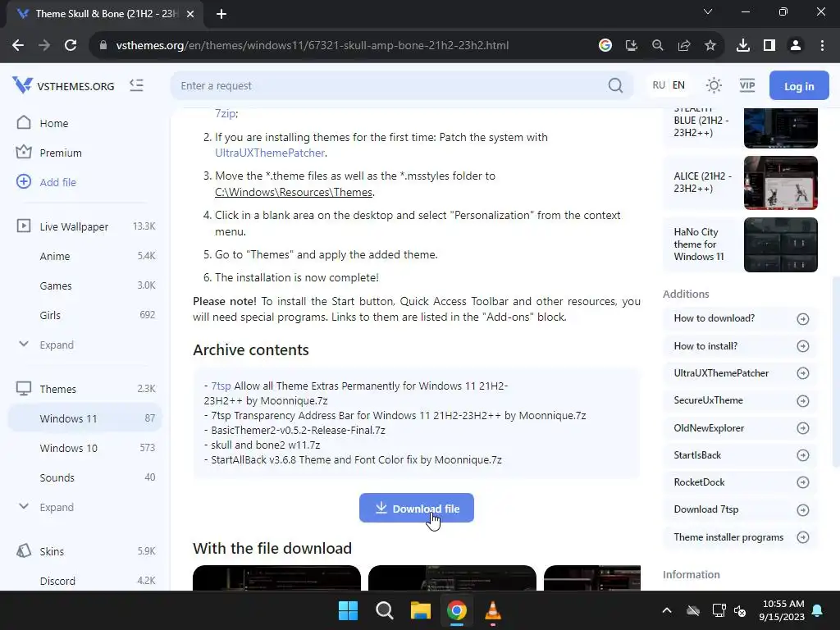Collapse the sidebar menu icon
The image size is (840, 630).
click(x=137, y=85)
